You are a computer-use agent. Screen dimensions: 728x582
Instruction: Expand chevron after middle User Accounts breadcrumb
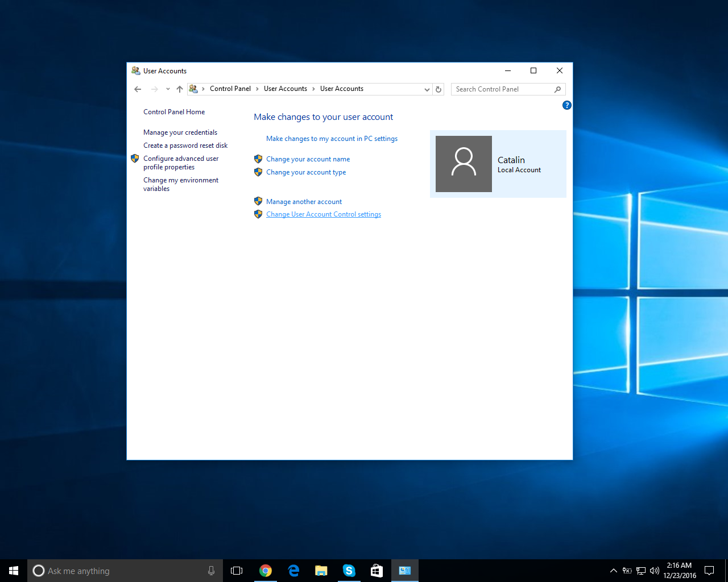click(x=313, y=89)
